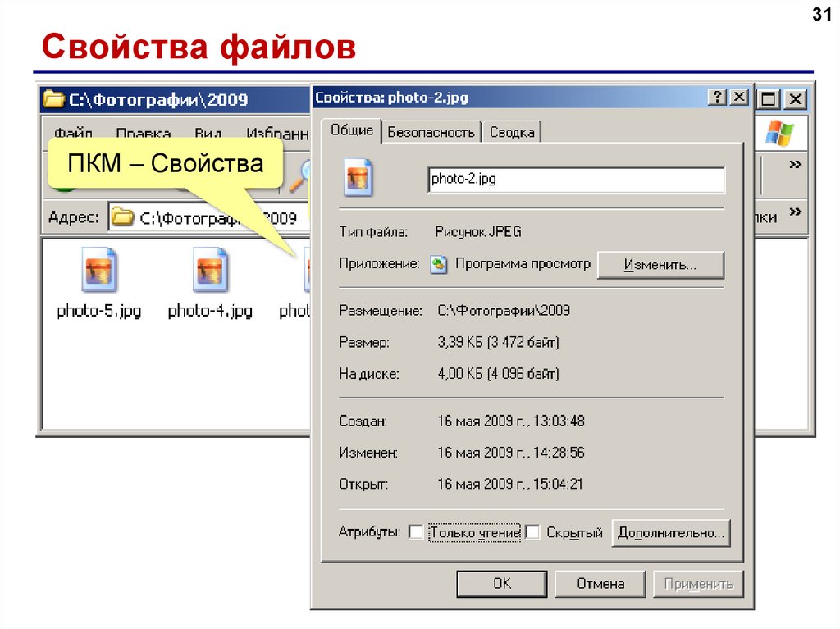Open the 'Файл' menu
Screen dimensions: 840x629
coord(73,133)
